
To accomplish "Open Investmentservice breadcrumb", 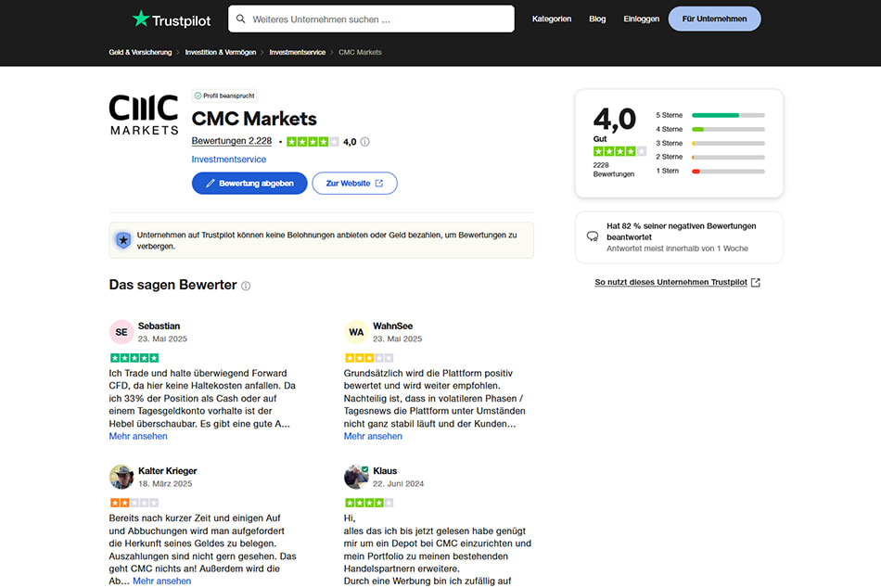I will pos(298,52).
